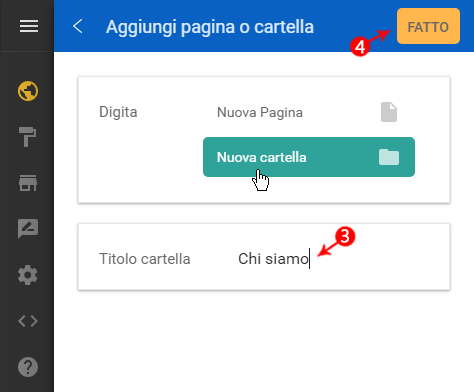
Task: Click the Nuova Pagina text label
Action: [x=260, y=113]
